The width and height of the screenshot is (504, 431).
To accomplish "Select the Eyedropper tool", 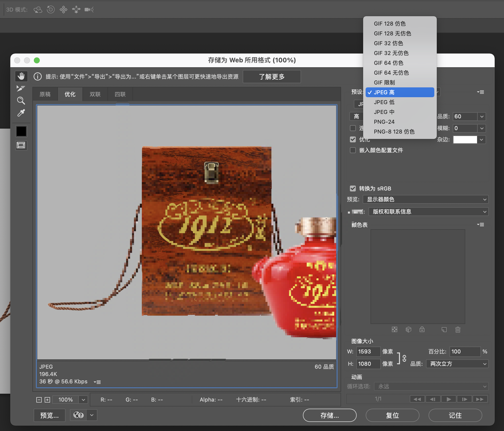I will point(21,113).
